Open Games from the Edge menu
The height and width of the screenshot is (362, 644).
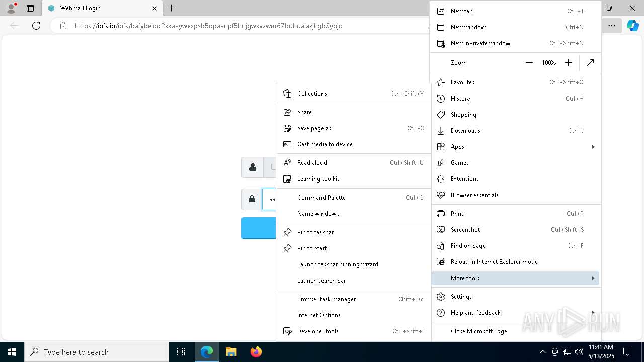516,162
